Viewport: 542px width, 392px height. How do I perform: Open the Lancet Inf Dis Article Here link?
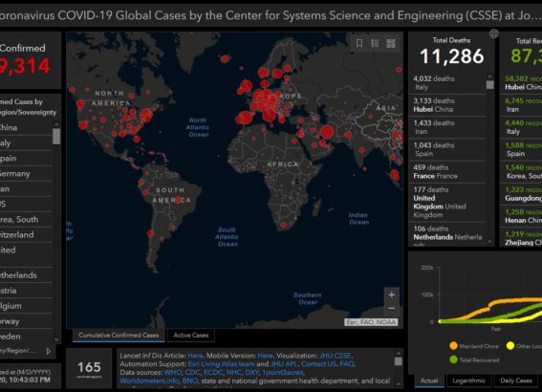point(195,356)
